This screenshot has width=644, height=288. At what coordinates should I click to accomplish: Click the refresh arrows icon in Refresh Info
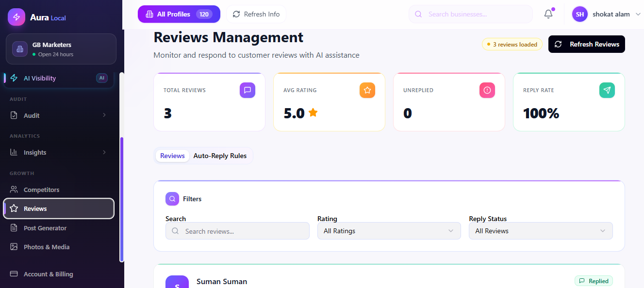tap(236, 14)
